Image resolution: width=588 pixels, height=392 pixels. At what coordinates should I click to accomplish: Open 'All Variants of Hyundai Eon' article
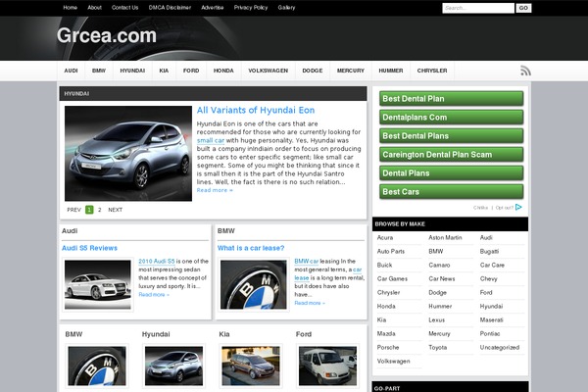[x=256, y=111]
